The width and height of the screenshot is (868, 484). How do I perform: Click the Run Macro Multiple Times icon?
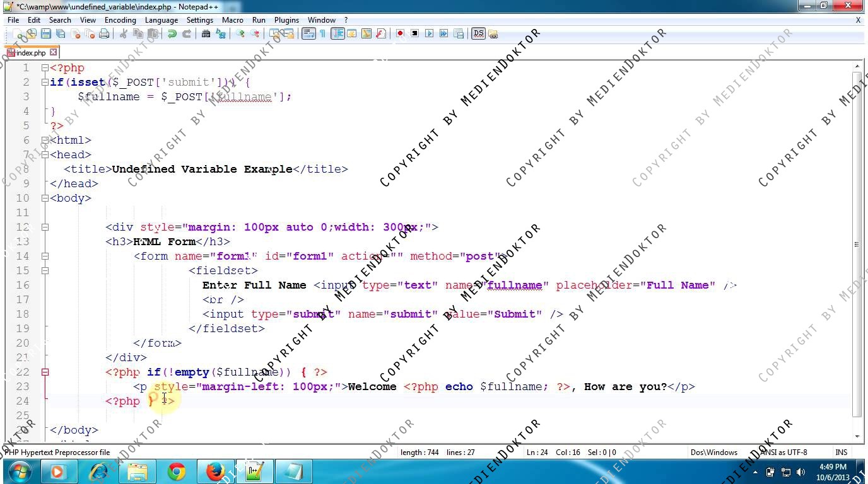click(443, 33)
